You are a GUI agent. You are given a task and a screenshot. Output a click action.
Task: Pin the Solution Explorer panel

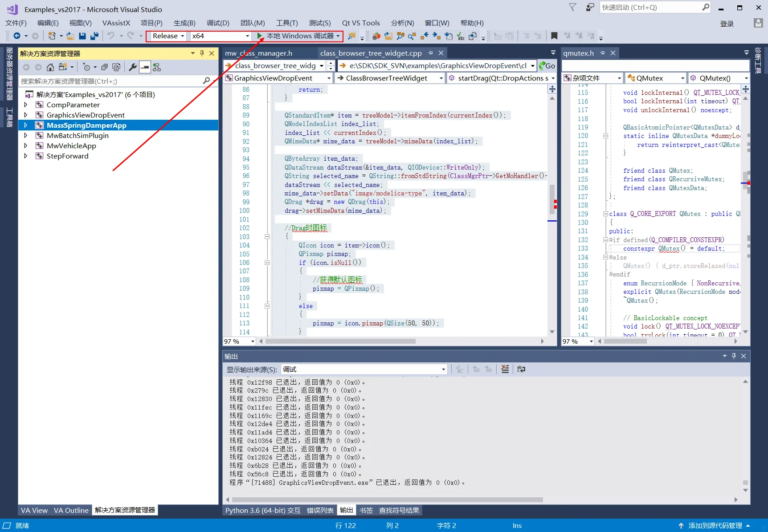(x=202, y=53)
